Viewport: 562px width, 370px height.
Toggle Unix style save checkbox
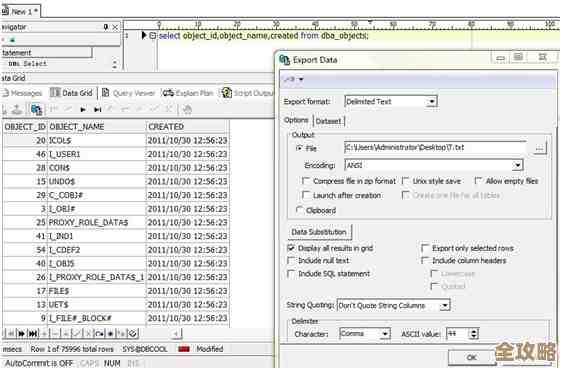click(405, 181)
